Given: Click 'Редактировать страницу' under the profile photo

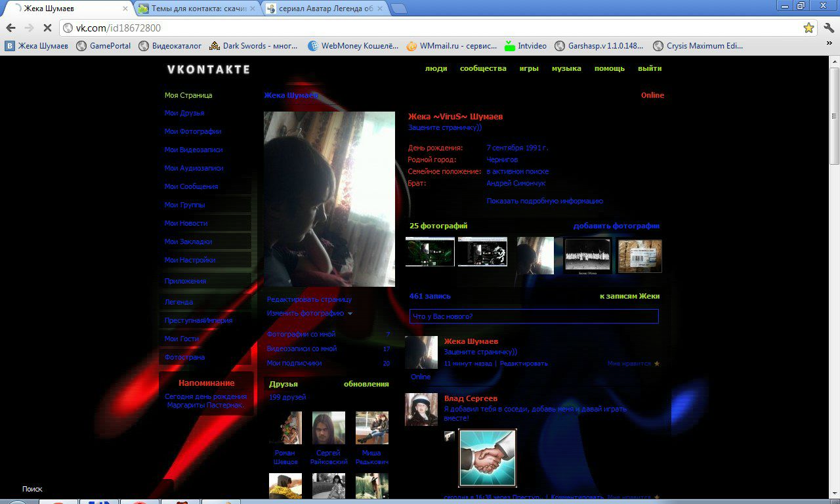Looking at the screenshot, I should tap(309, 299).
